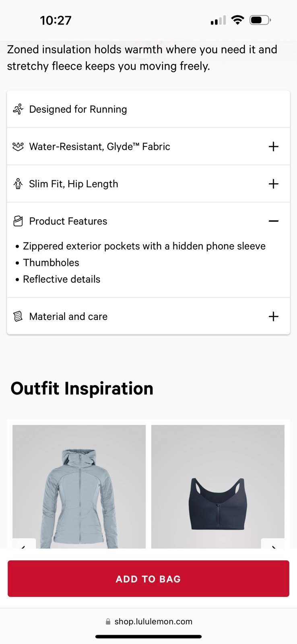Click the water-resistant fabric icon

(18, 147)
